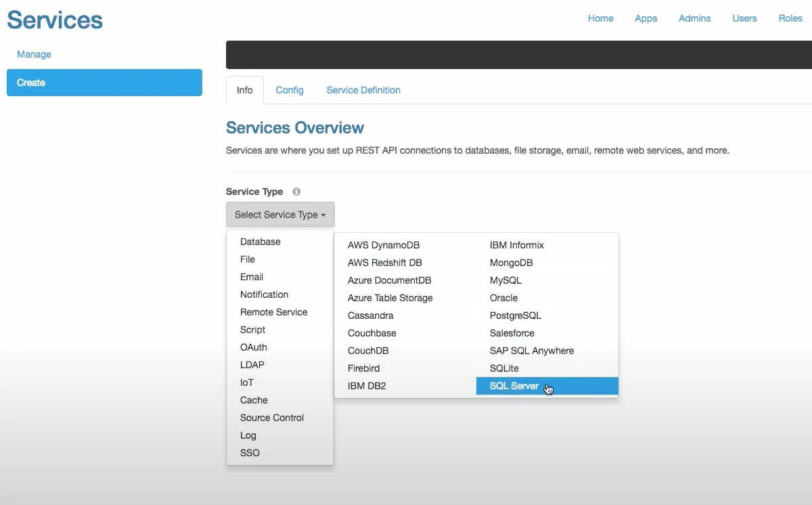Viewport: 812px width, 505px height.
Task: Click the Create button in the sidebar
Action: [104, 83]
